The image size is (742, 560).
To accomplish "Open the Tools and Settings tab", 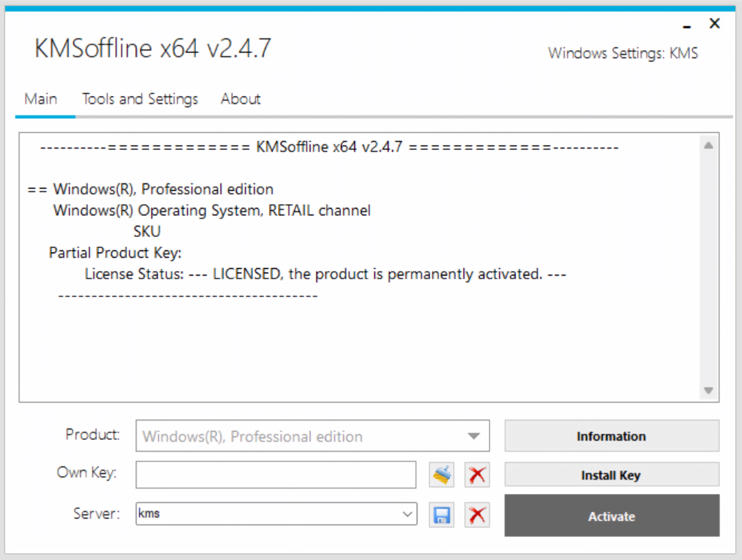I will [140, 99].
